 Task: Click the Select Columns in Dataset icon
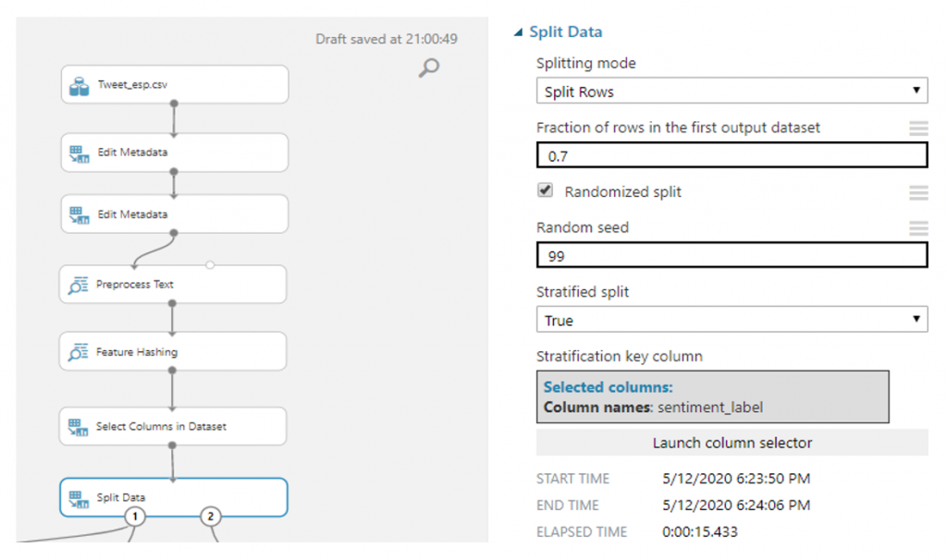79,427
